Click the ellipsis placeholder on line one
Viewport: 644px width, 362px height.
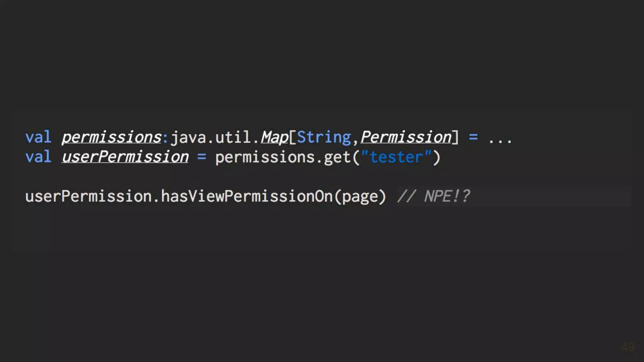[500, 138]
